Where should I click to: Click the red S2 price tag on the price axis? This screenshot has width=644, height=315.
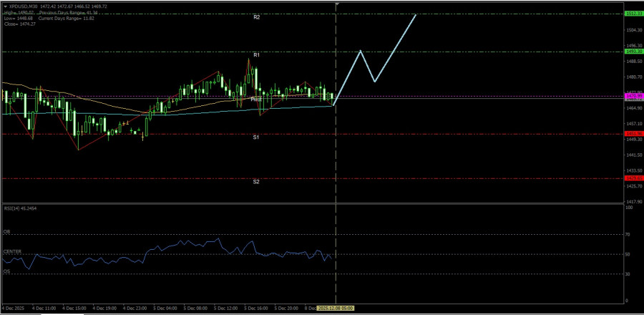pyautogui.click(x=633, y=178)
